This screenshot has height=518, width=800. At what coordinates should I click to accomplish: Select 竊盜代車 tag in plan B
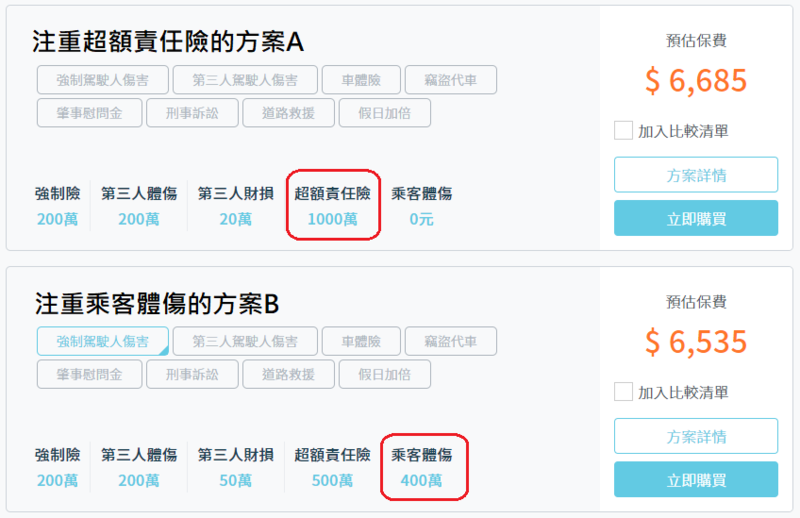pyautogui.click(x=451, y=341)
